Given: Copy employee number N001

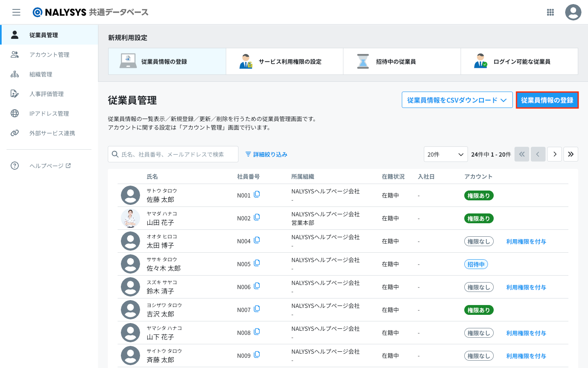Looking at the screenshot, I should pos(257,195).
